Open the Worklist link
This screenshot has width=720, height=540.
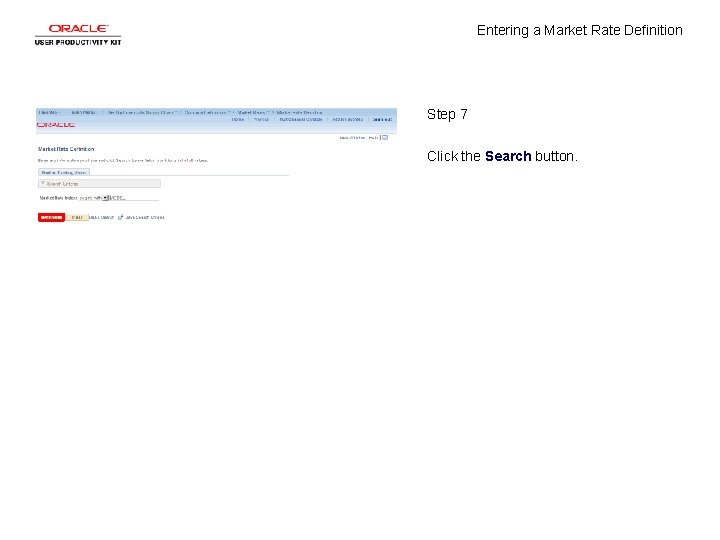point(261,119)
